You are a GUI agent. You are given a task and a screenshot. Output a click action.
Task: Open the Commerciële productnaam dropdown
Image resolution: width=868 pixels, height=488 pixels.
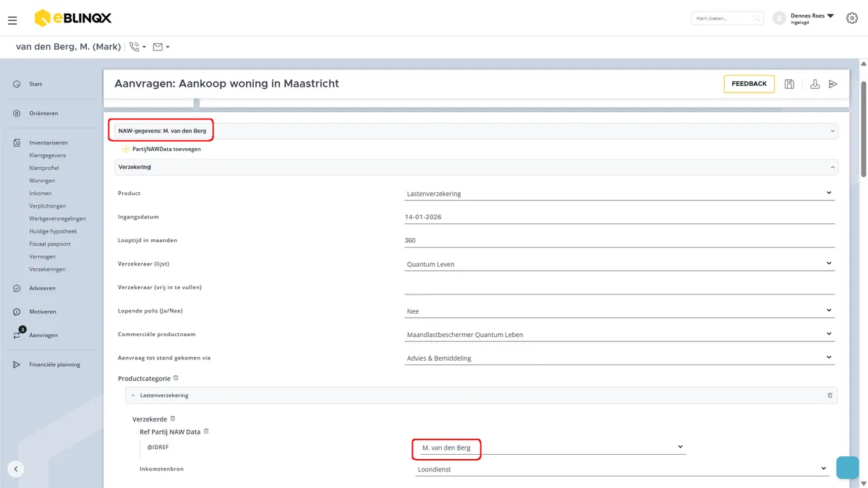click(619, 335)
